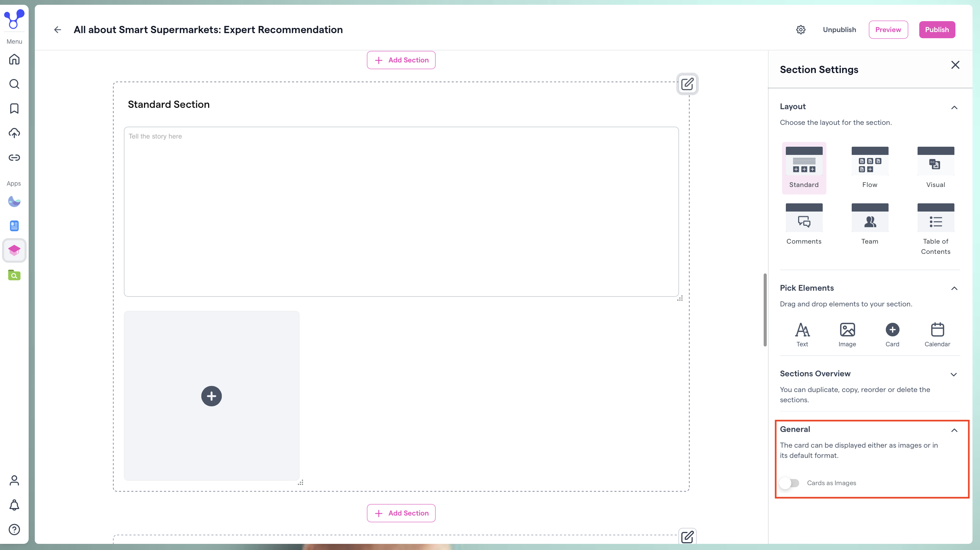This screenshot has height=550, width=980.
Task: Click the plus icon in empty card
Action: point(212,396)
